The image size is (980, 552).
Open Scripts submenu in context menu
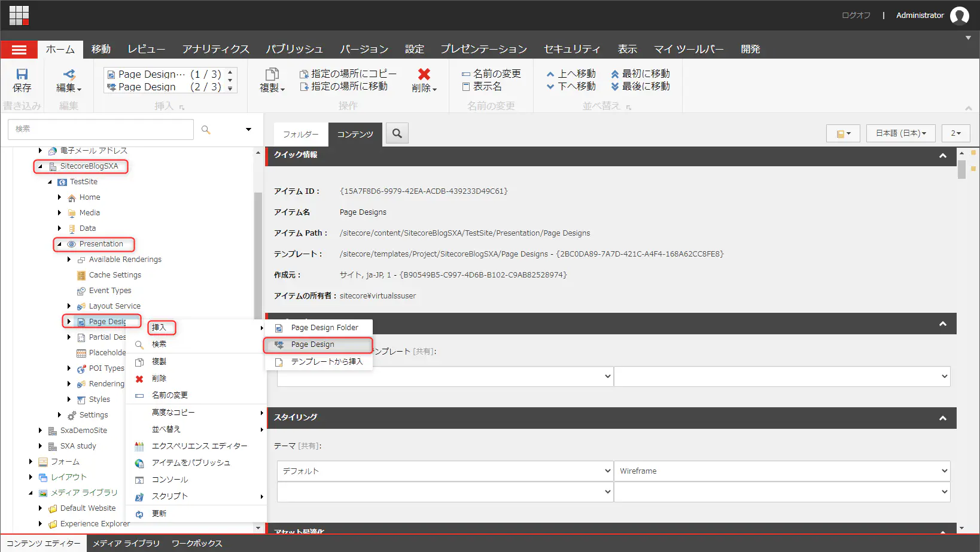pos(196,496)
